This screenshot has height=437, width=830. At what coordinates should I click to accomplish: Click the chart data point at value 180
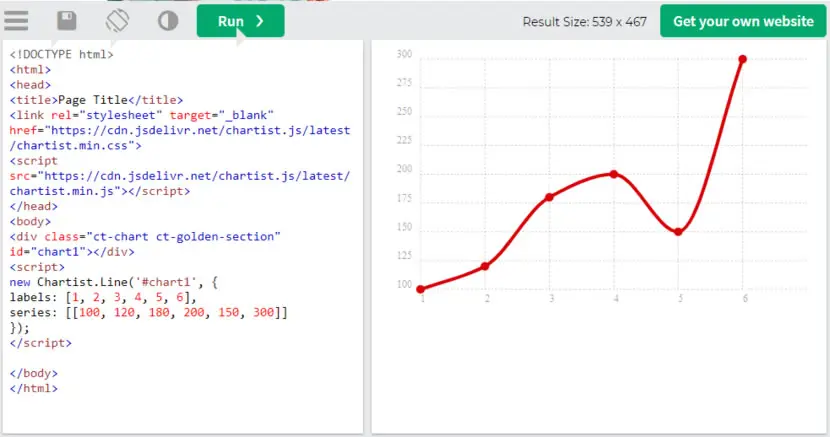[x=549, y=197]
